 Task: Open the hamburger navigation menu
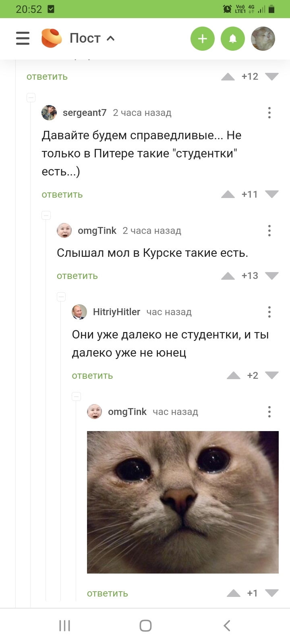(23, 38)
